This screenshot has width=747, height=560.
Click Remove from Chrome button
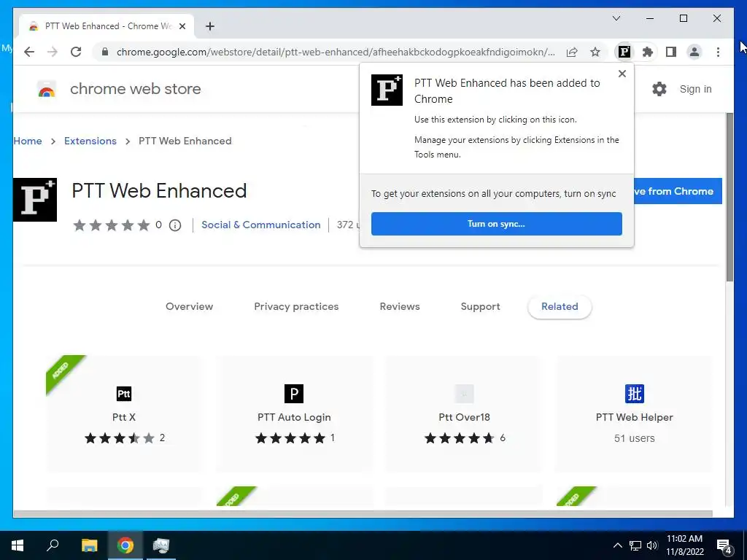(678, 191)
